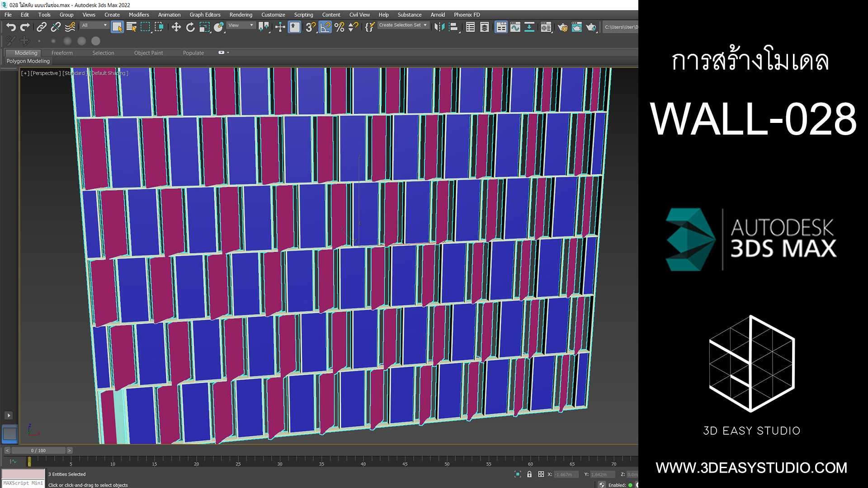868x488 pixels.
Task: Switch to the Freeform ribbon tab
Action: 62,53
